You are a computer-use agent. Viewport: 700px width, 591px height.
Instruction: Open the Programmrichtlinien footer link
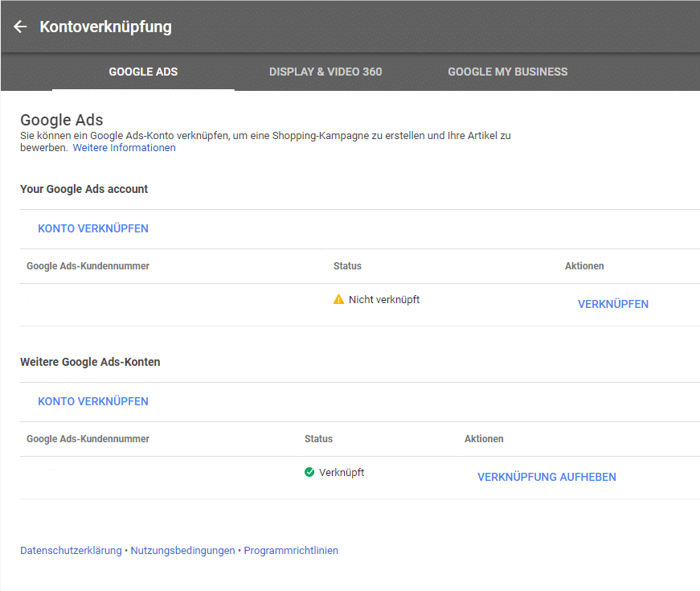coord(291,551)
